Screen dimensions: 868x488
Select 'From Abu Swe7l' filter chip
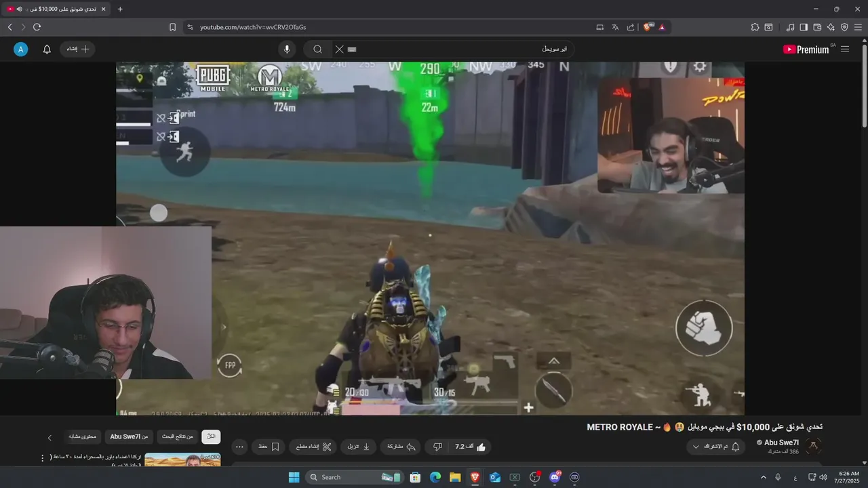[x=128, y=437]
